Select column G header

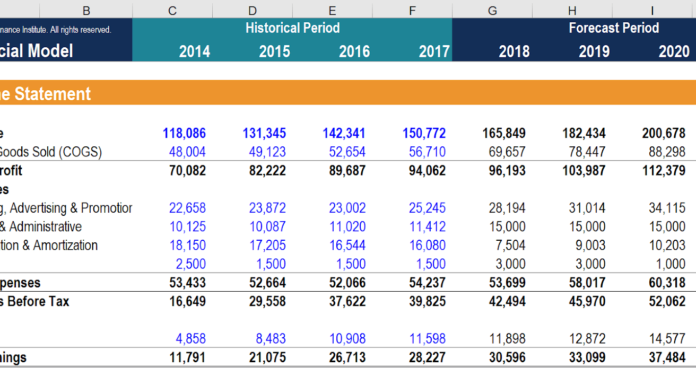tap(492, 10)
